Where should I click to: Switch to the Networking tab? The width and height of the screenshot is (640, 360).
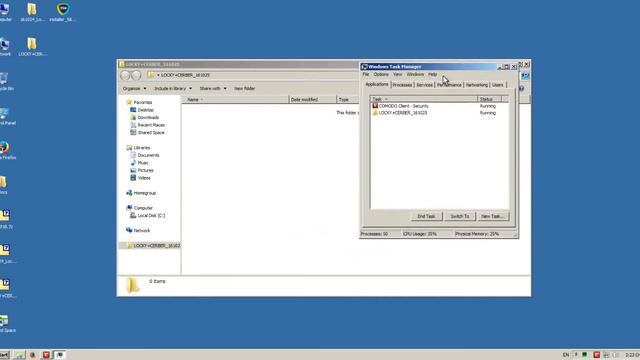point(477,85)
